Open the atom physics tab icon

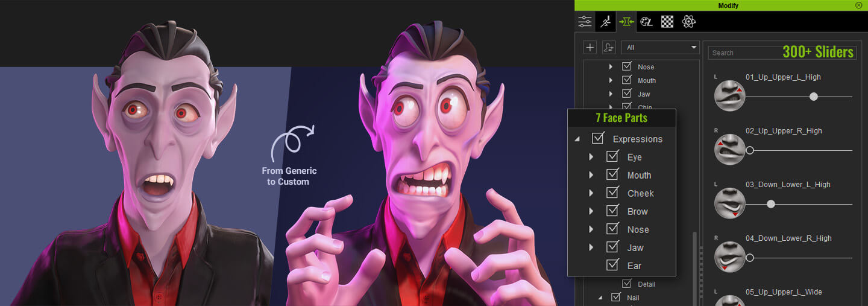pos(688,22)
